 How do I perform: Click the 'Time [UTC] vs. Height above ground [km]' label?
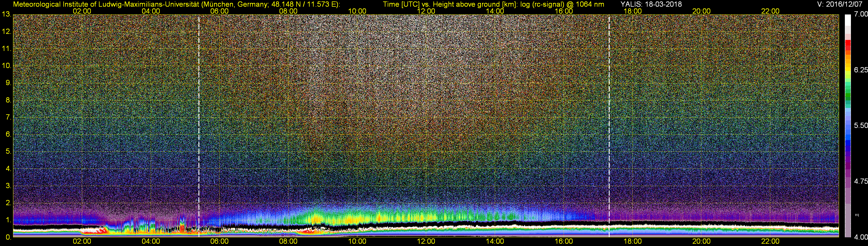coord(450,4)
